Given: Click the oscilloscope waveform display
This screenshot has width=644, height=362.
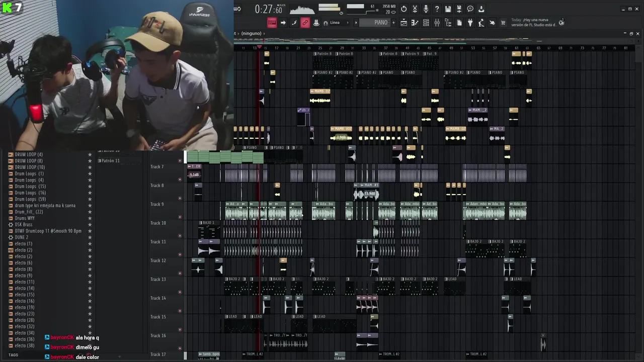Looking at the screenshot, I should tap(302, 9).
